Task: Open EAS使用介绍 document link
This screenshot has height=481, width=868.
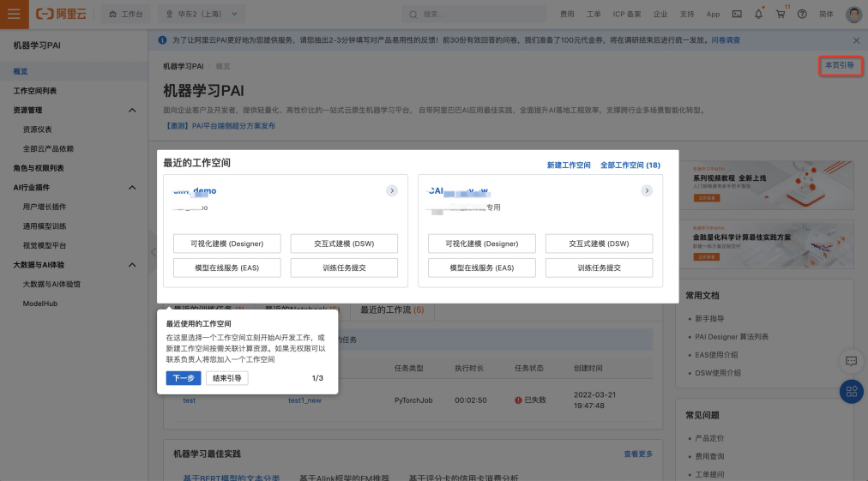Action: 716,355
